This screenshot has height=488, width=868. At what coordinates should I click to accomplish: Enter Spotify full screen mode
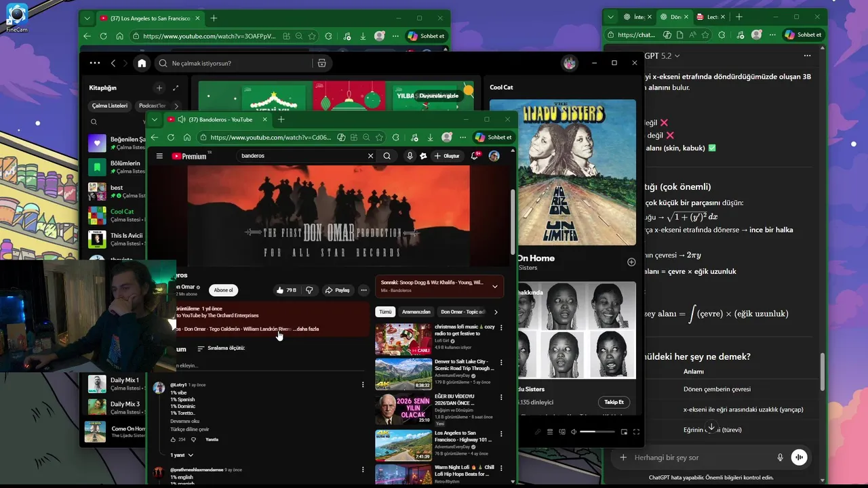[x=636, y=432]
